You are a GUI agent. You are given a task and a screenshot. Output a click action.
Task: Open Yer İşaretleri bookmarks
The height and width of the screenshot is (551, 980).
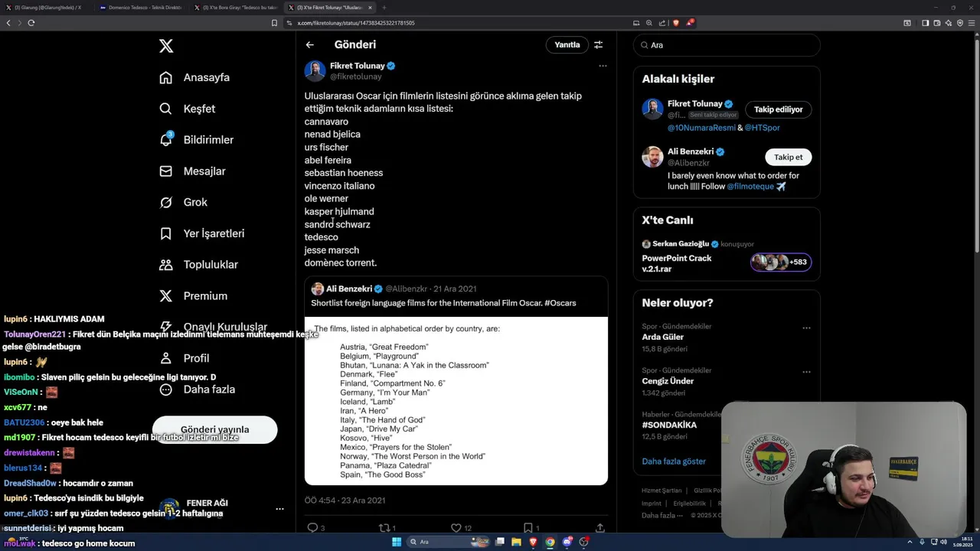pyautogui.click(x=202, y=233)
